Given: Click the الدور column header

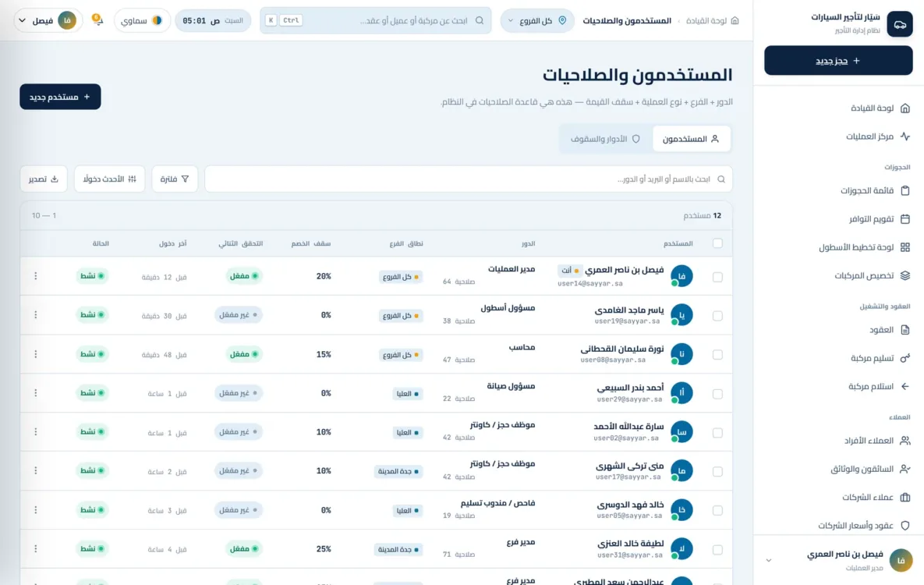Looking at the screenshot, I should tap(528, 243).
